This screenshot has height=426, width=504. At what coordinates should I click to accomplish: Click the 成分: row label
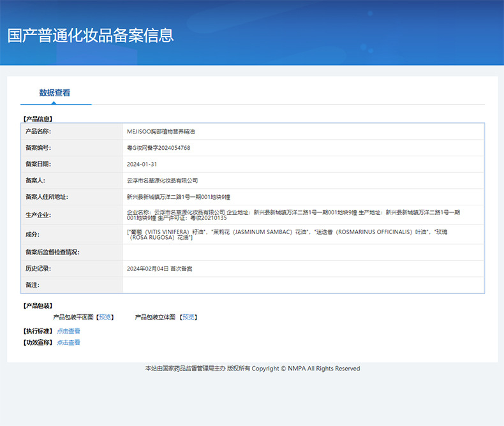(33, 235)
